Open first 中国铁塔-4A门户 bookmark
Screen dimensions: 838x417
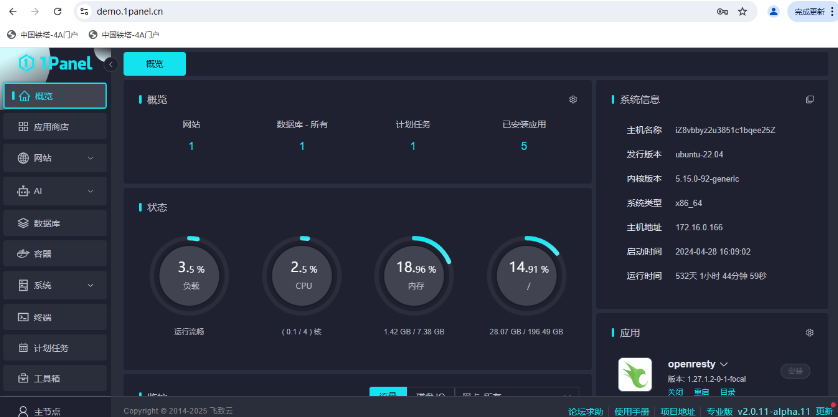point(43,35)
